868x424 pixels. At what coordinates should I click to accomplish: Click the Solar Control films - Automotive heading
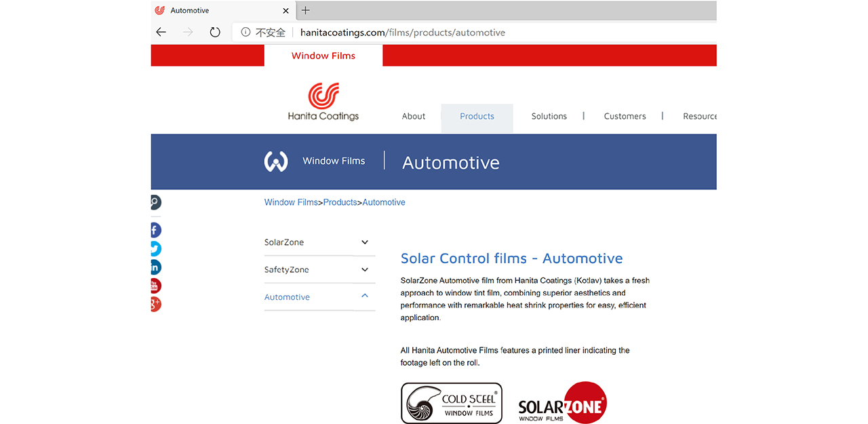coord(511,258)
